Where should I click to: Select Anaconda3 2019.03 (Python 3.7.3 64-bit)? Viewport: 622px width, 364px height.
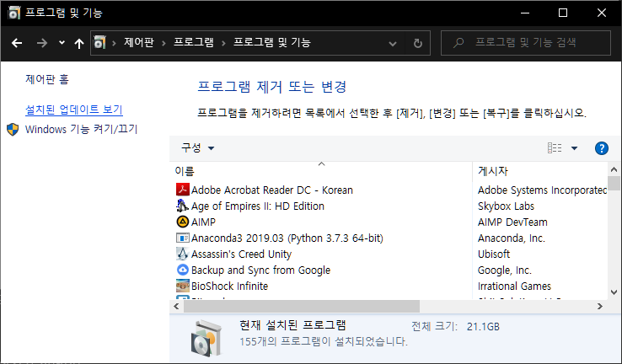(x=287, y=238)
